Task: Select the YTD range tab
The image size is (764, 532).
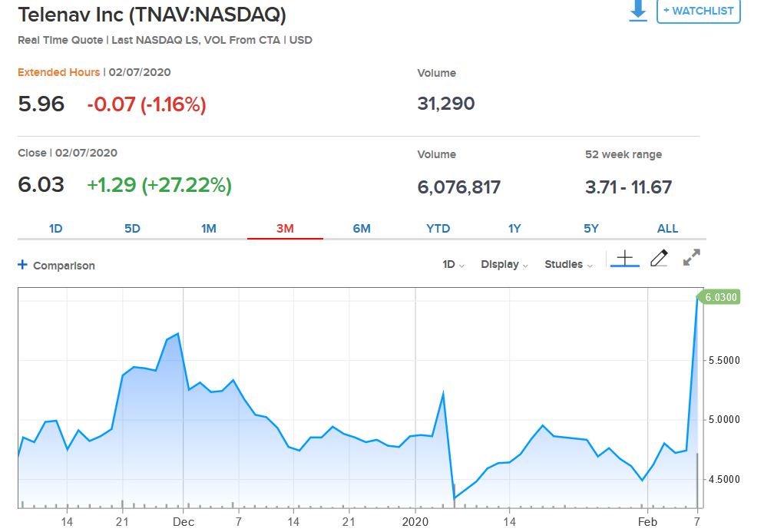Action: point(438,228)
